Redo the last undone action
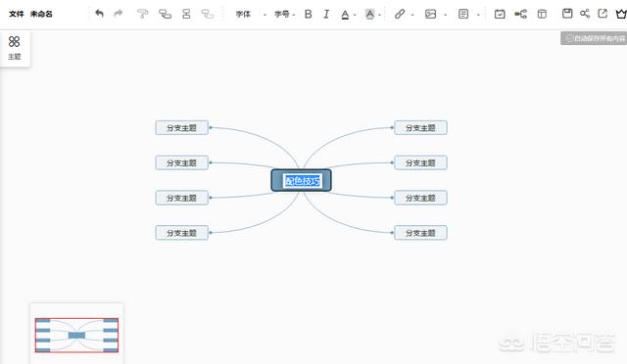The image size is (627, 364). [118, 14]
